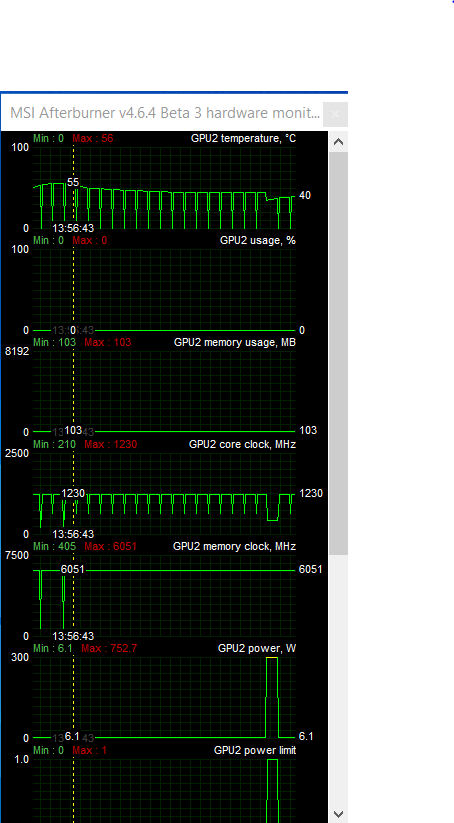Click the GPU2 core clock, MHz label
Image resolution: width=454 pixels, height=823 pixels.
point(242,445)
